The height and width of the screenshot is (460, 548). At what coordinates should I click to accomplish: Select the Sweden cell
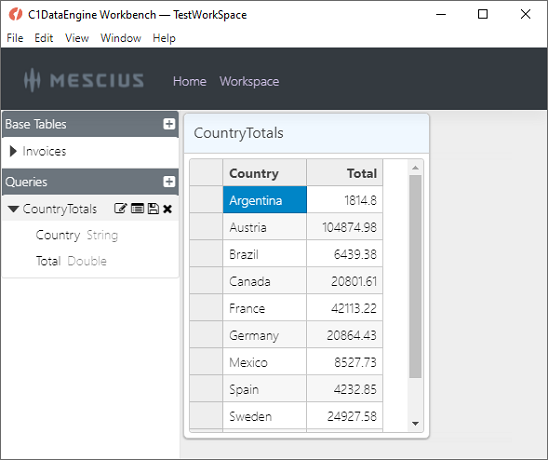click(x=265, y=415)
